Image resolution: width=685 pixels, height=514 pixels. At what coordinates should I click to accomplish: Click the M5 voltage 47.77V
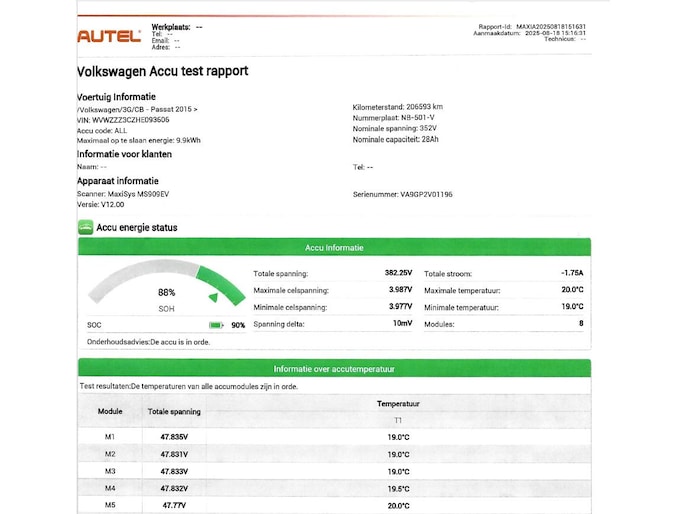(174, 505)
